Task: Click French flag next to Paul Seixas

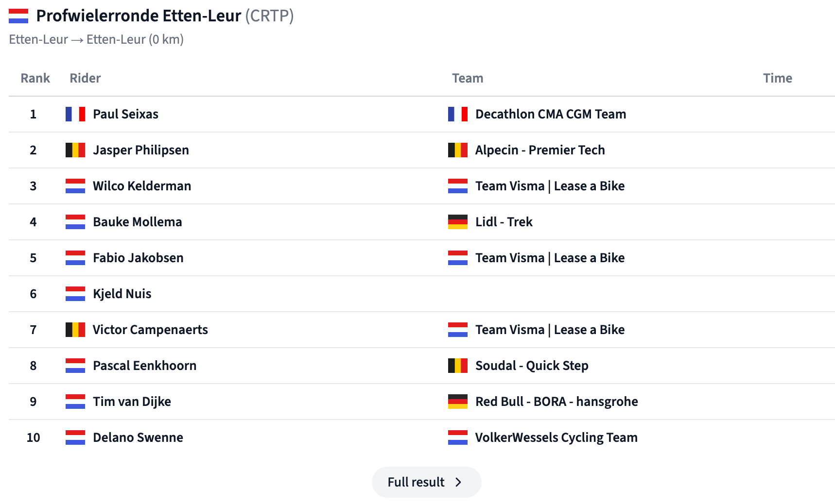Action: 75,114
